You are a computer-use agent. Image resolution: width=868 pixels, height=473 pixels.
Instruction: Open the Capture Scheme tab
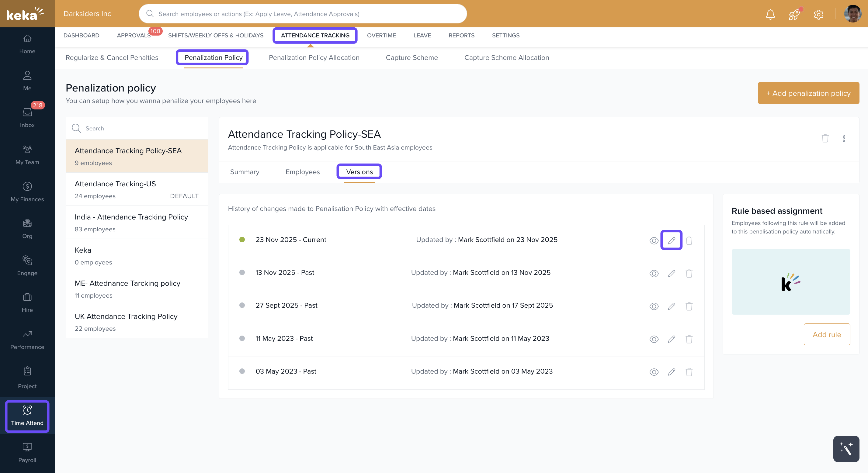coord(411,58)
